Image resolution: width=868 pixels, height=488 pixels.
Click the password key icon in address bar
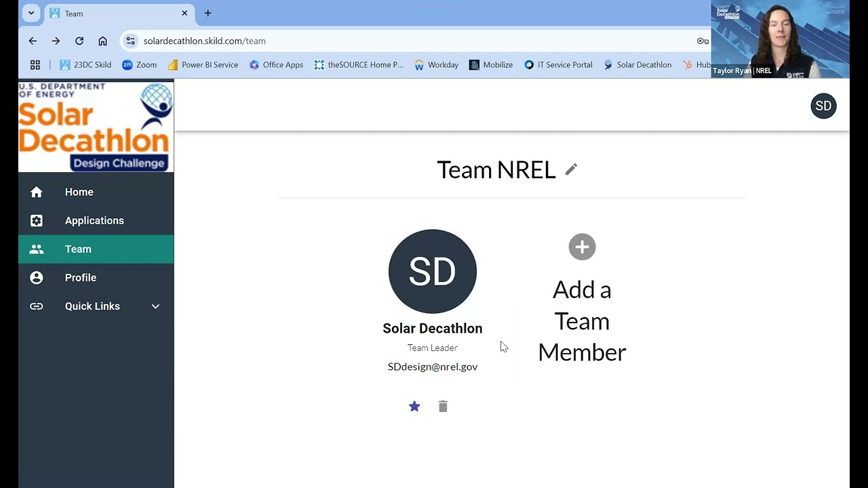tap(703, 41)
